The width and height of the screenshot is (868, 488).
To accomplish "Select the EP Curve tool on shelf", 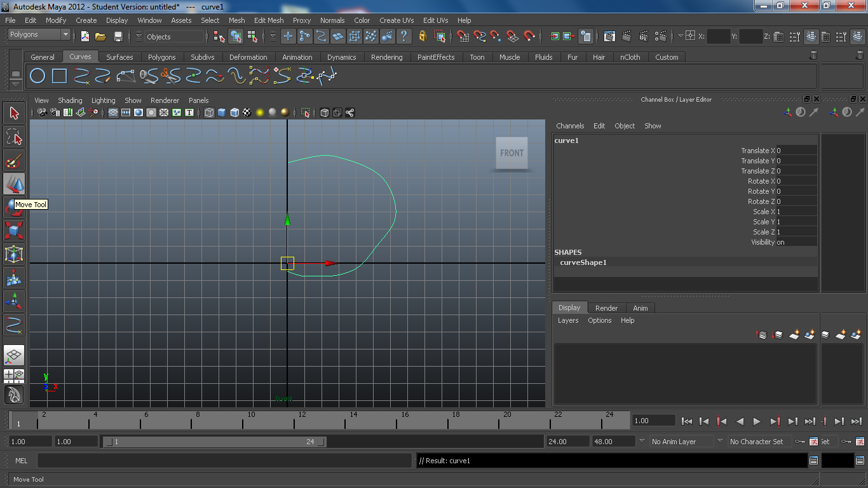I will point(81,77).
